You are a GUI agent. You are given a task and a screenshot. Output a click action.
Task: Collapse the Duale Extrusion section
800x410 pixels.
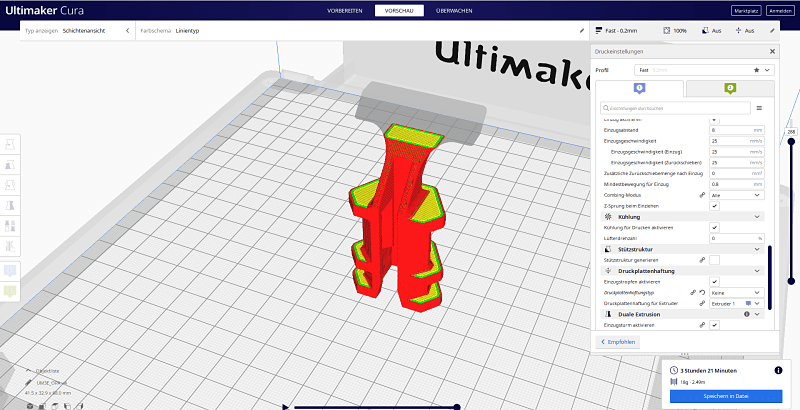click(684, 314)
